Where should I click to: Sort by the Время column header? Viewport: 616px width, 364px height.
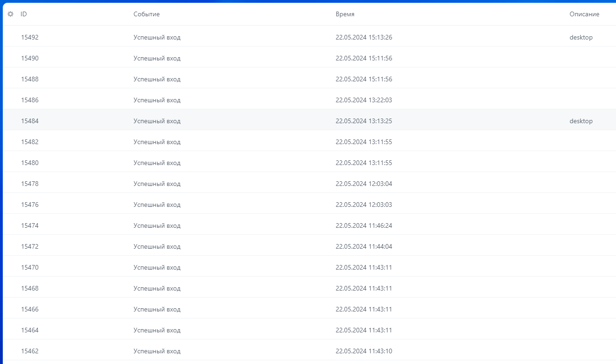[x=345, y=14]
